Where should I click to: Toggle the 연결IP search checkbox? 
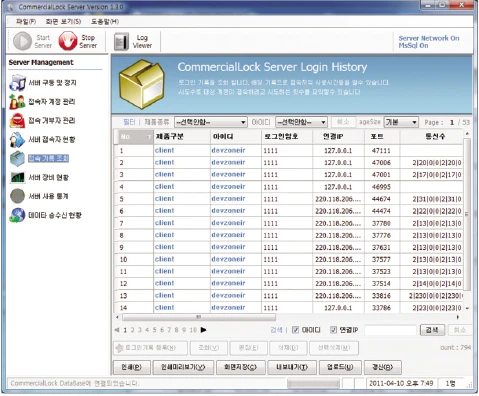click(x=333, y=330)
